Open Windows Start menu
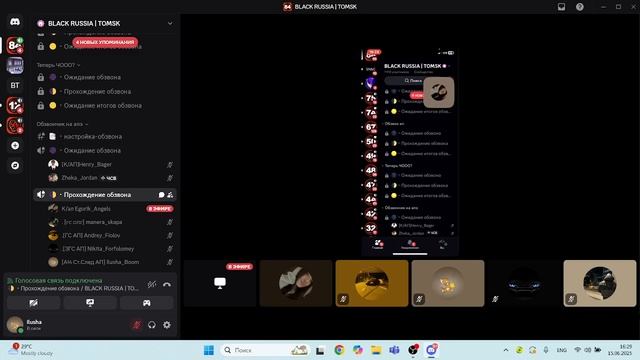 (209, 350)
